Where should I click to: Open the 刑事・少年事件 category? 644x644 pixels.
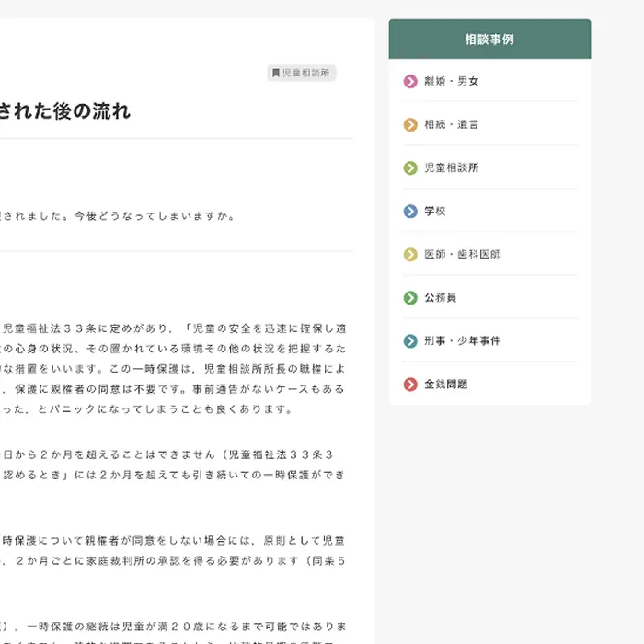(x=463, y=341)
